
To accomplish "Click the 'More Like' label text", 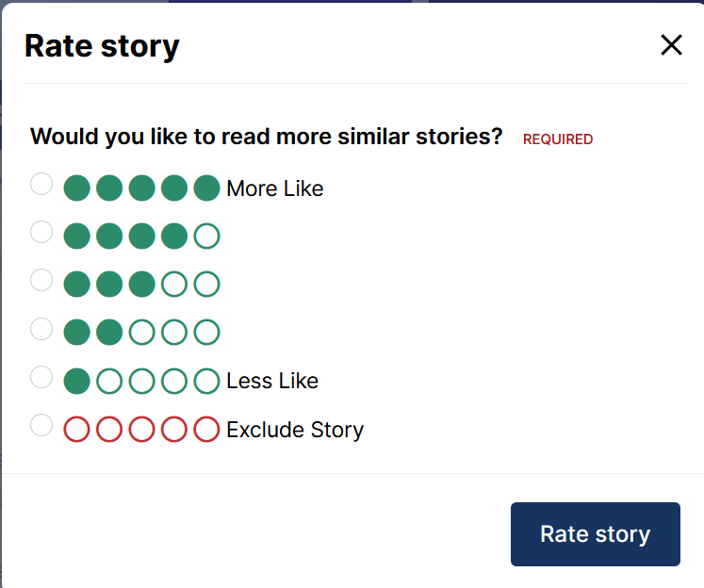I will tap(274, 188).
